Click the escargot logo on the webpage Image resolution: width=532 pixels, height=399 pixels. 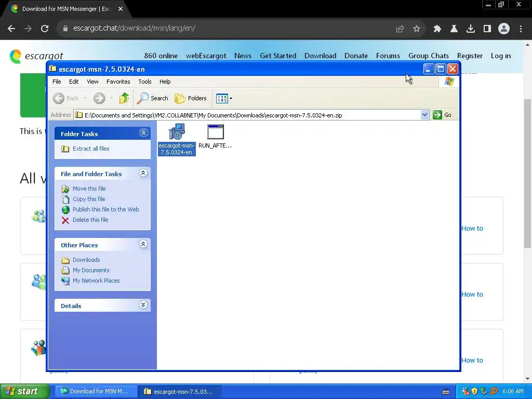click(x=36, y=56)
